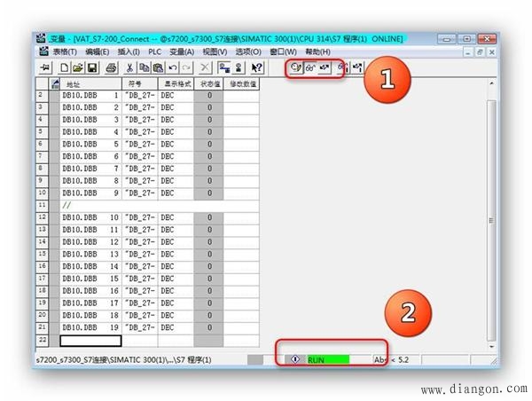Open the 窗口(W) menu
This screenshot has width=532, height=401.
pos(284,52)
